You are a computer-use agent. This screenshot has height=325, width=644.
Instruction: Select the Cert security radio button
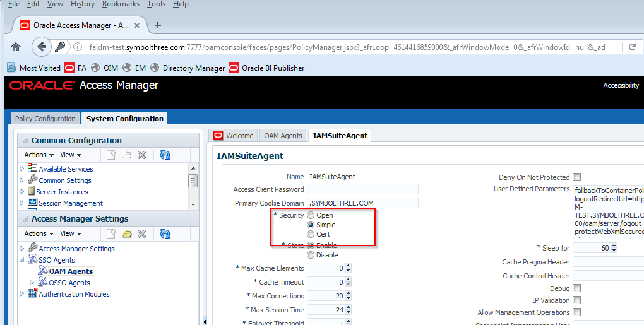coord(311,234)
